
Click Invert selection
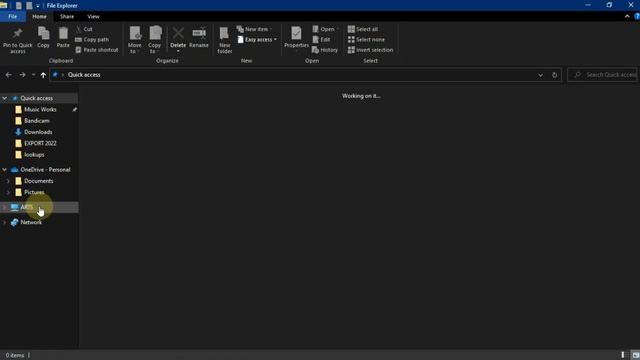tap(371, 50)
